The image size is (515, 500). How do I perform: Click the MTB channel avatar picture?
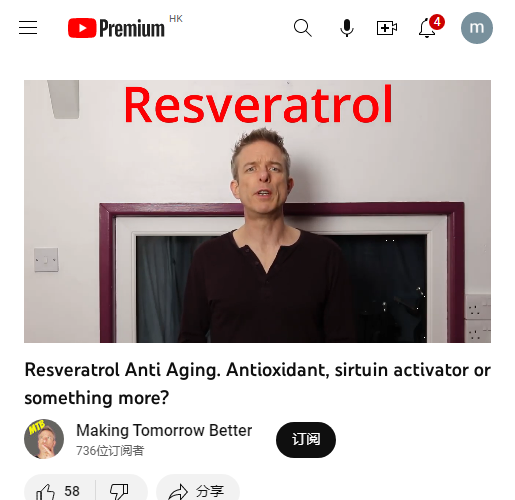[44, 439]
